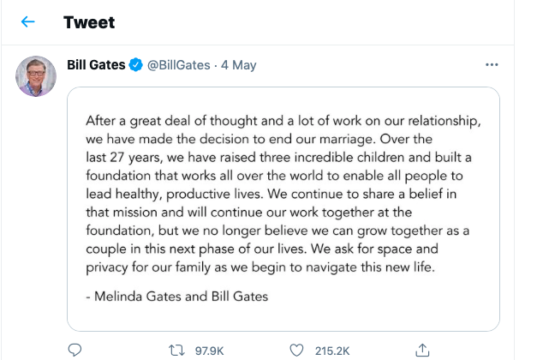Screen dimensions: 537x360
Task: Click the 'After a great deal of thought' line
Action: [x=283, y=121]
